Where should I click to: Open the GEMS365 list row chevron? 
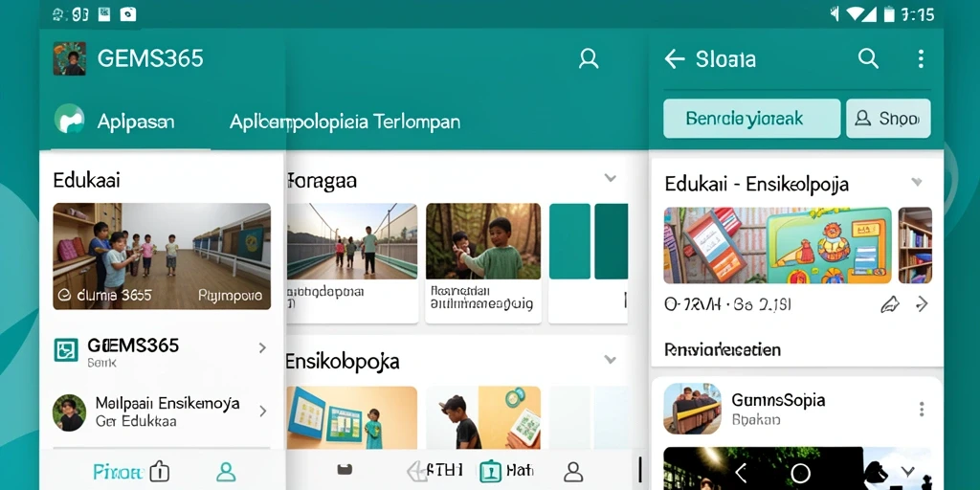(262, 348)
